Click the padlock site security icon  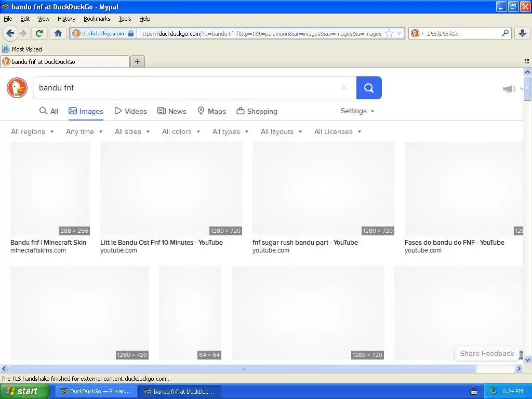131,33
